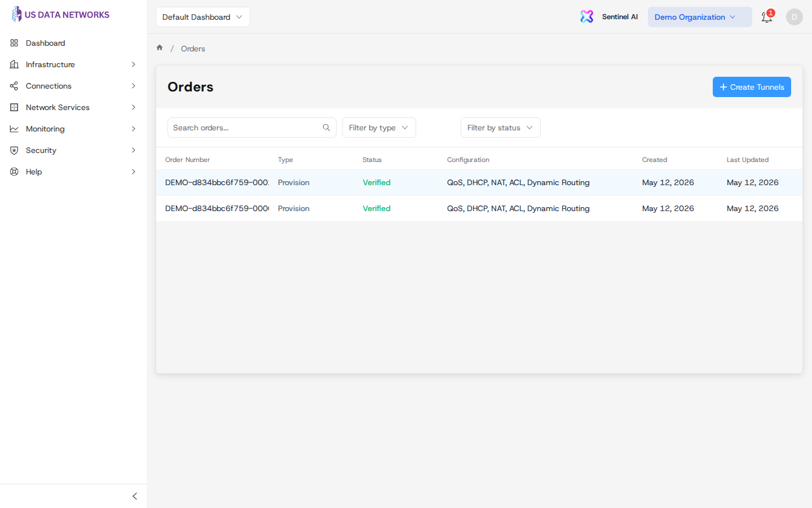The height and width of the screenshot is (508, 812).
Task: Click the Network Services icon
Action: 14,107
